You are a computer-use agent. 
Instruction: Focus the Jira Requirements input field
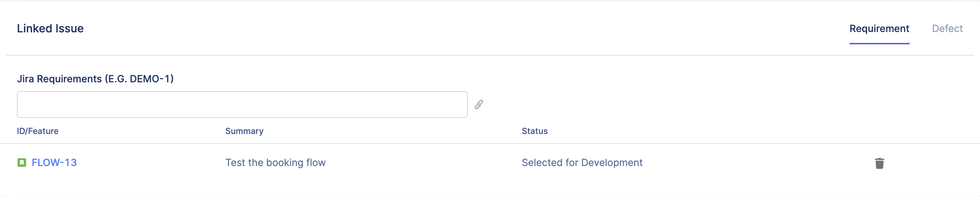[x=242, y=104]
